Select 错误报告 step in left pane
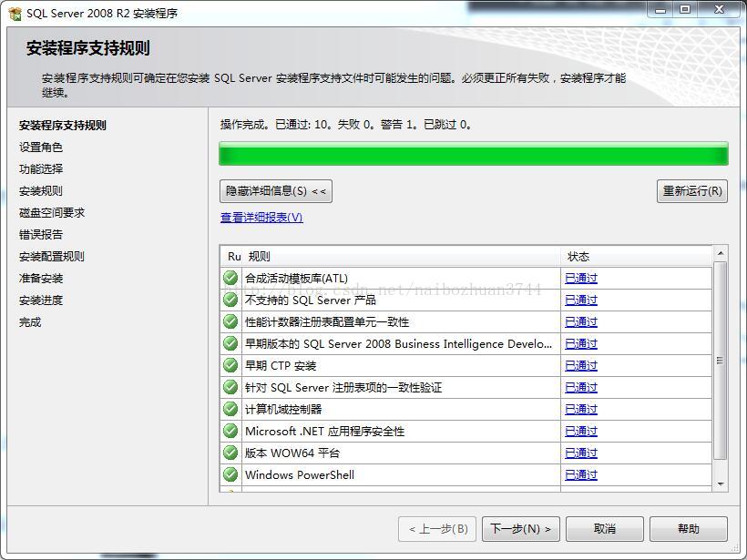The image size is (747, 560). pyautogui.click(x=41, y=235)
